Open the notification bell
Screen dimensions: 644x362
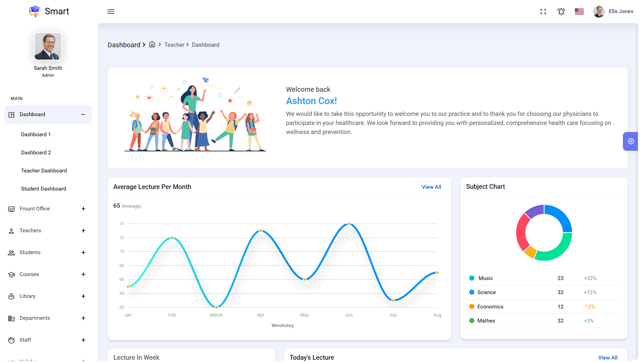click(x=561, y=11)
